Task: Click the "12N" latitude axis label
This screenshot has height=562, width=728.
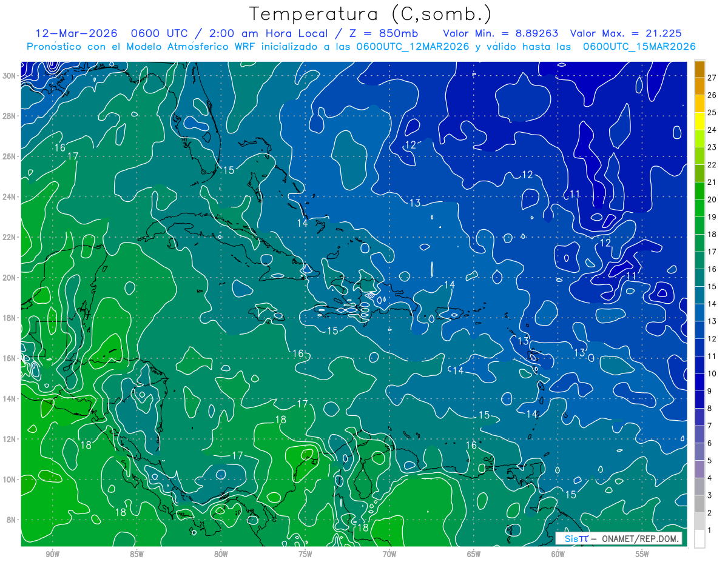Action: 8,439
